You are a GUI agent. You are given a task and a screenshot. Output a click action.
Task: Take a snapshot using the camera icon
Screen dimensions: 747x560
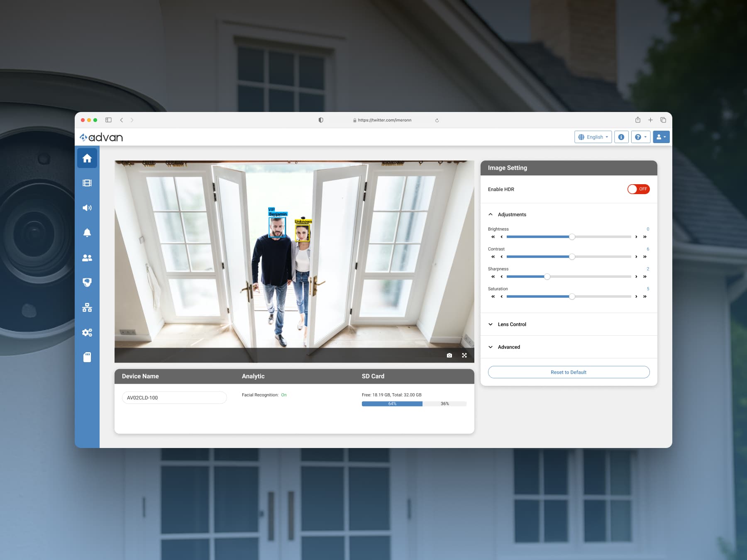pyautogui.click(x=449, y=355)
